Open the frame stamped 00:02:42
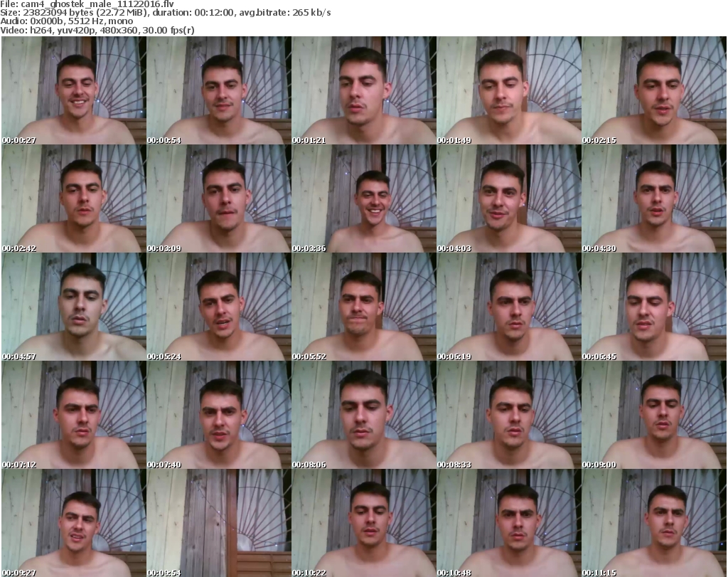 [x=74, y=198]
